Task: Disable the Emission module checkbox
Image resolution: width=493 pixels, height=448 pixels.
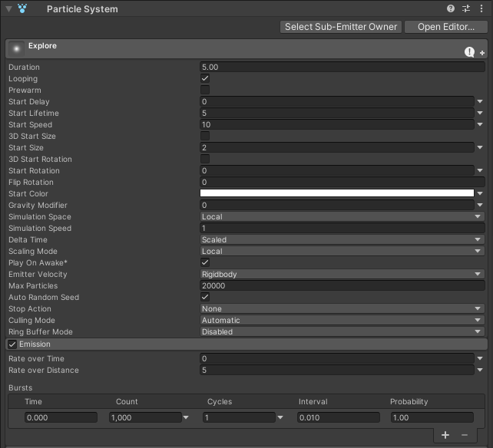Action: point(12,344)
